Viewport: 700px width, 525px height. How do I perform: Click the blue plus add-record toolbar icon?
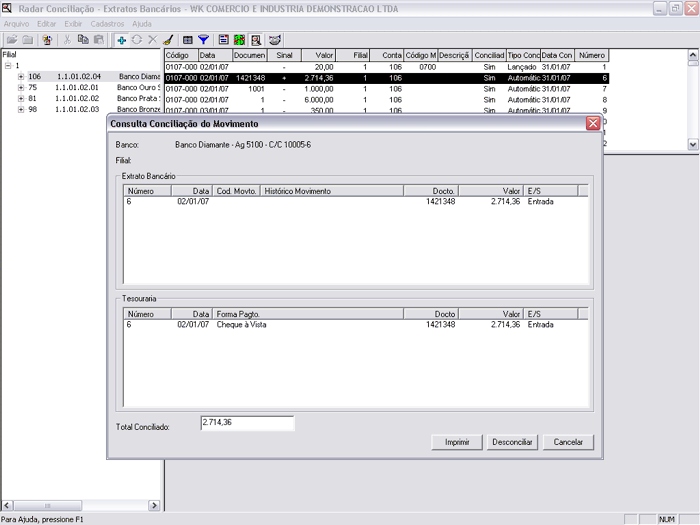tap(122, 39)
